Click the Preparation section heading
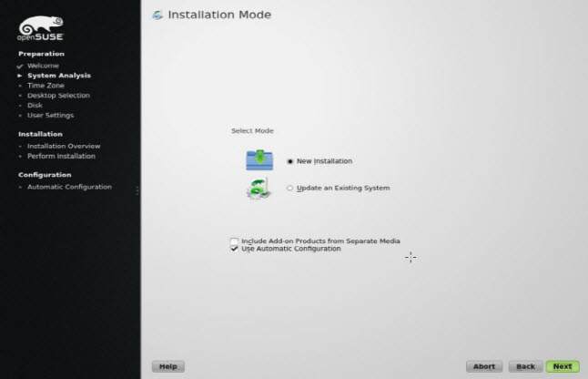 [41, 54]
